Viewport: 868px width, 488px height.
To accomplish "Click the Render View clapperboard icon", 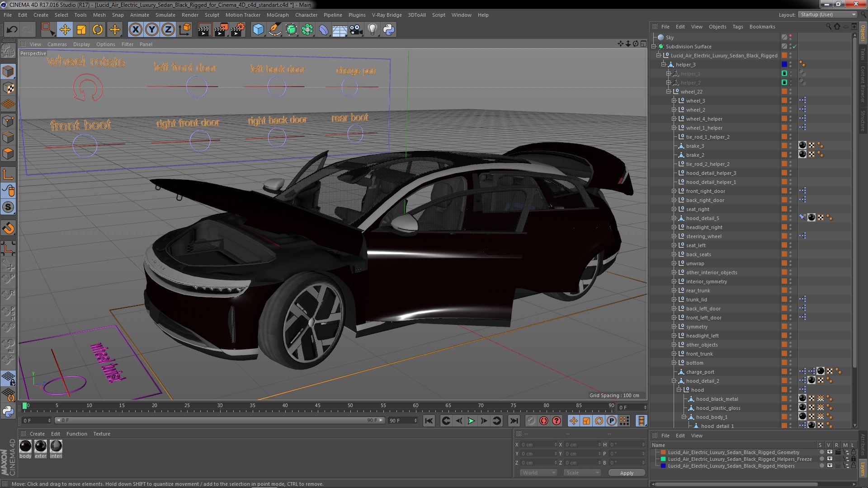I will (x=204, y=30).
